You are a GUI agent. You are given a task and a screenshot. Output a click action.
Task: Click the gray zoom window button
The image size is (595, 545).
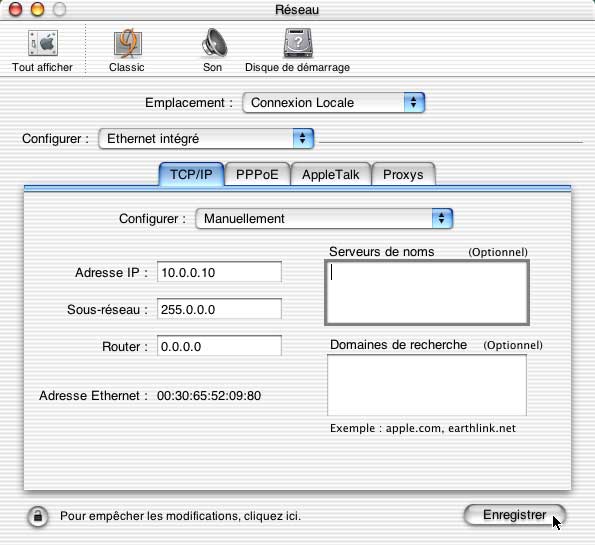[59, 9]
